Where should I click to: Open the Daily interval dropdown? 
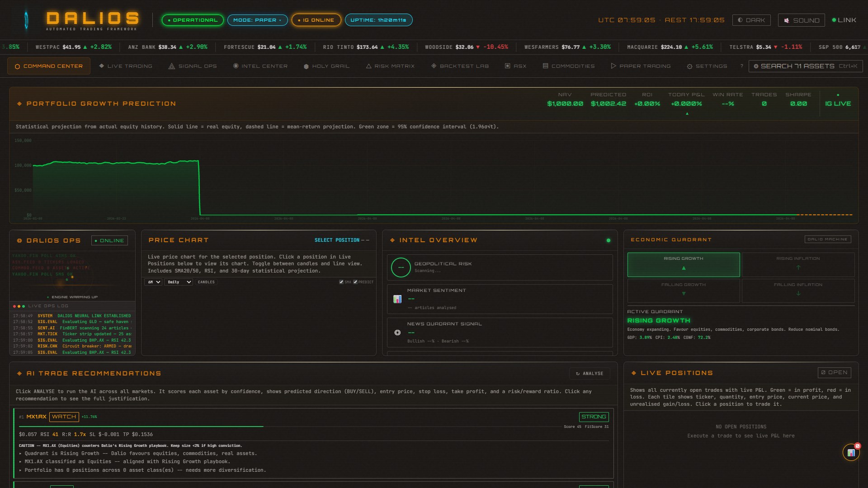pos(178,282)
